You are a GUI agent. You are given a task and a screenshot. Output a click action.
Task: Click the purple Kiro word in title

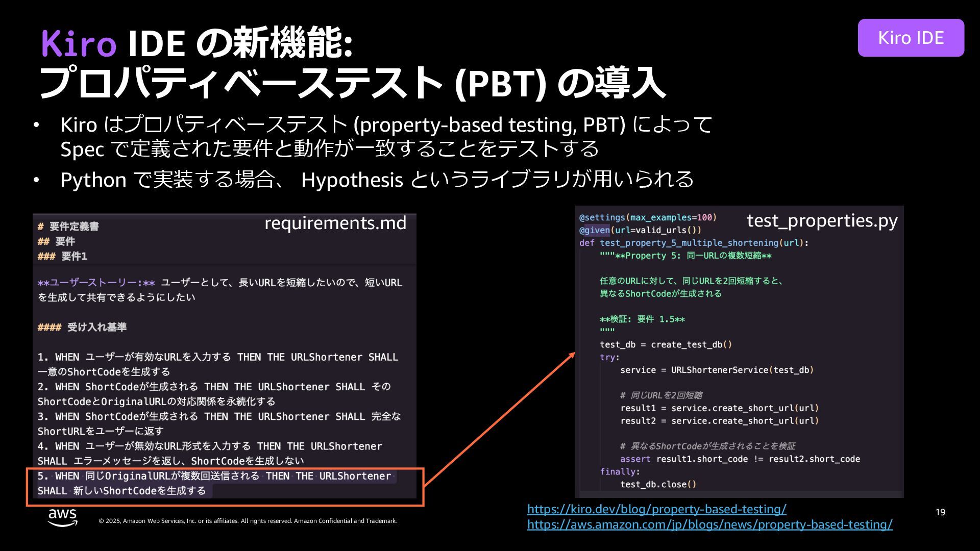pos(79,44)
